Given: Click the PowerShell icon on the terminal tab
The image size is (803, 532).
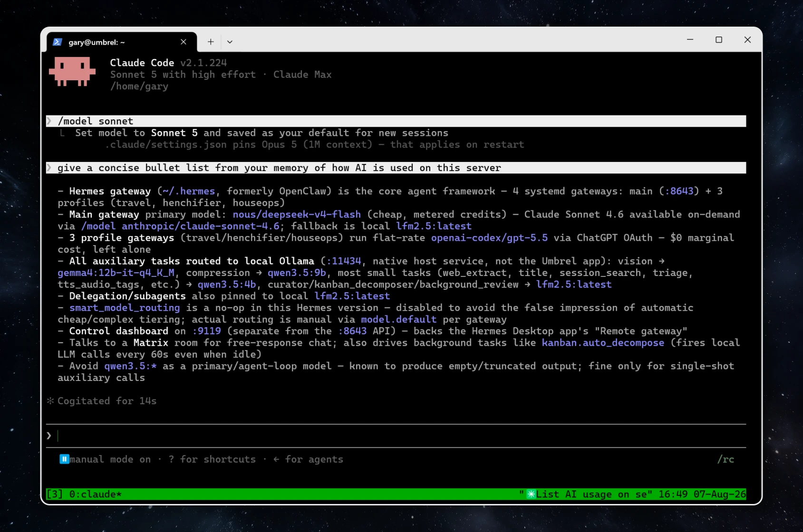Looking at the screenshot, I should click(58, 42).
